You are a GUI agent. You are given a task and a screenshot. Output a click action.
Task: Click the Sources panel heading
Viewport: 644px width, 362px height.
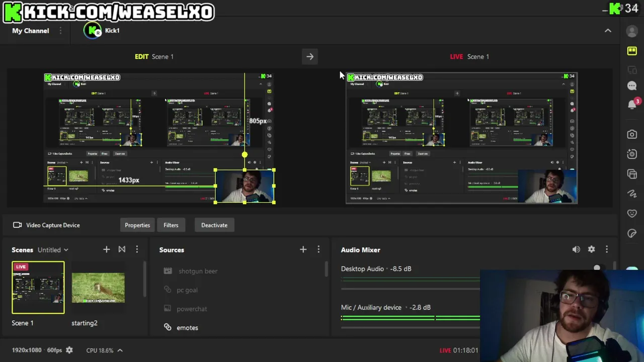pos(172,250)
